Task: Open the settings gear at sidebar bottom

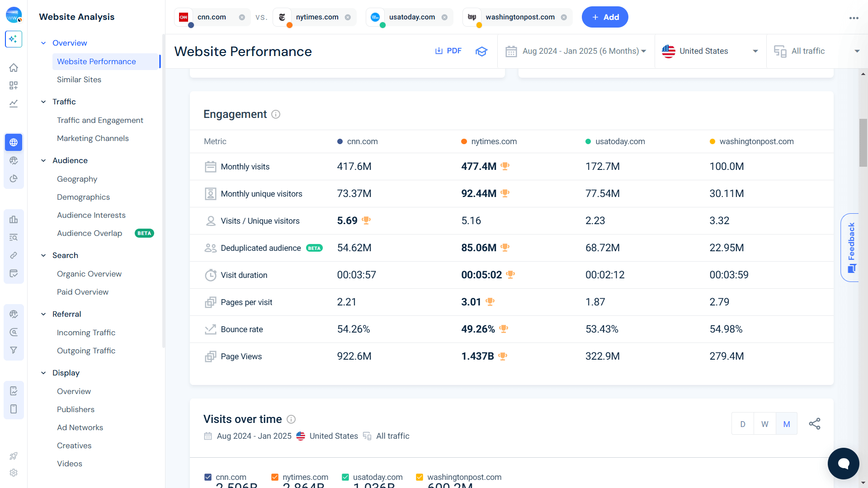Action: (14, 473)
